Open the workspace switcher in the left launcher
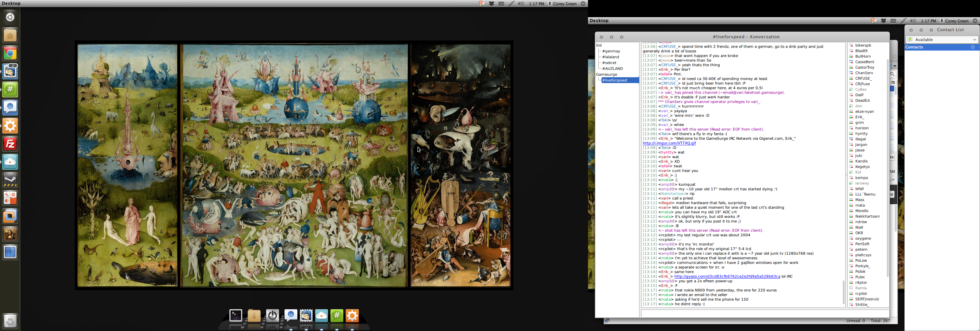 10,252
